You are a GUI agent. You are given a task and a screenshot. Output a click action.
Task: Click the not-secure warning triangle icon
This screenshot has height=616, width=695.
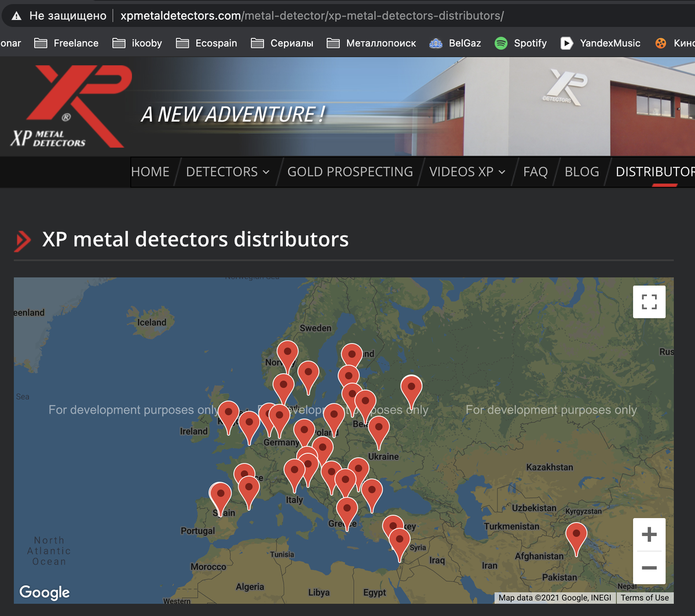tap(17, 16)
